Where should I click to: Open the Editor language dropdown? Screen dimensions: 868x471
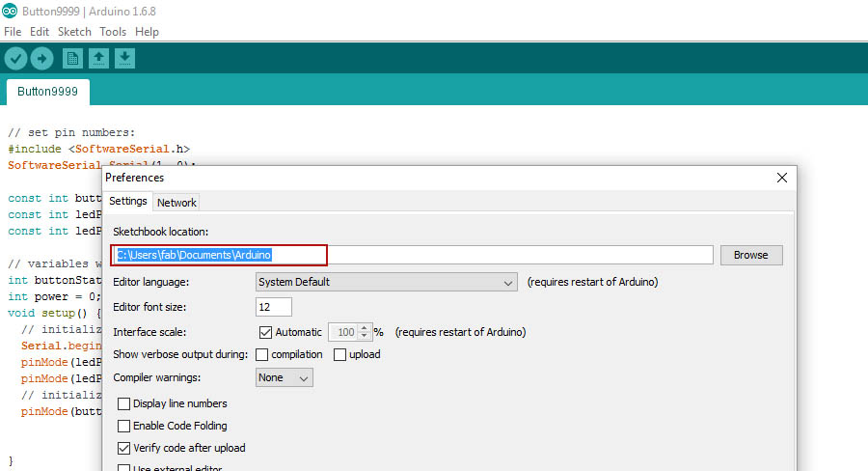point(387,282)
